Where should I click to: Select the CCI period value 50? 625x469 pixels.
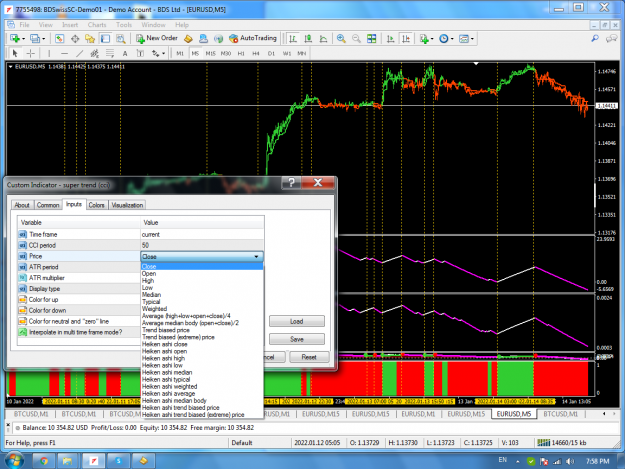click(x=202, y=245)
